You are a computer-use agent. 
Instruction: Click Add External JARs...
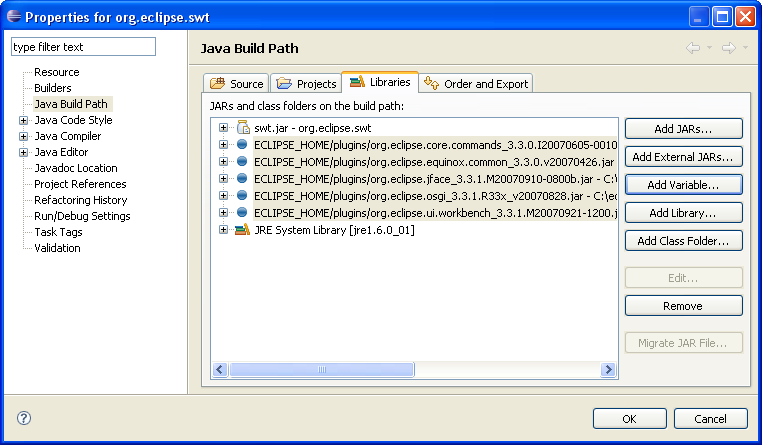click(683, 157)
